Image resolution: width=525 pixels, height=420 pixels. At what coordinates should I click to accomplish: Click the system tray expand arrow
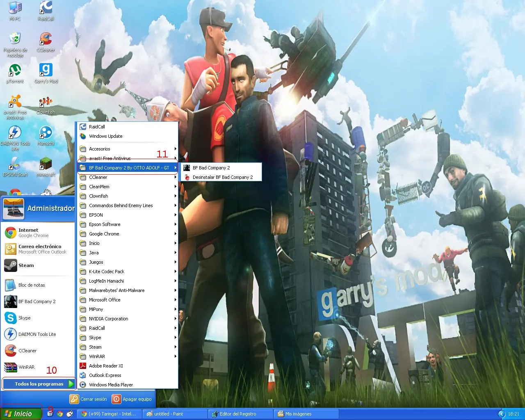[x=501, y=414]
